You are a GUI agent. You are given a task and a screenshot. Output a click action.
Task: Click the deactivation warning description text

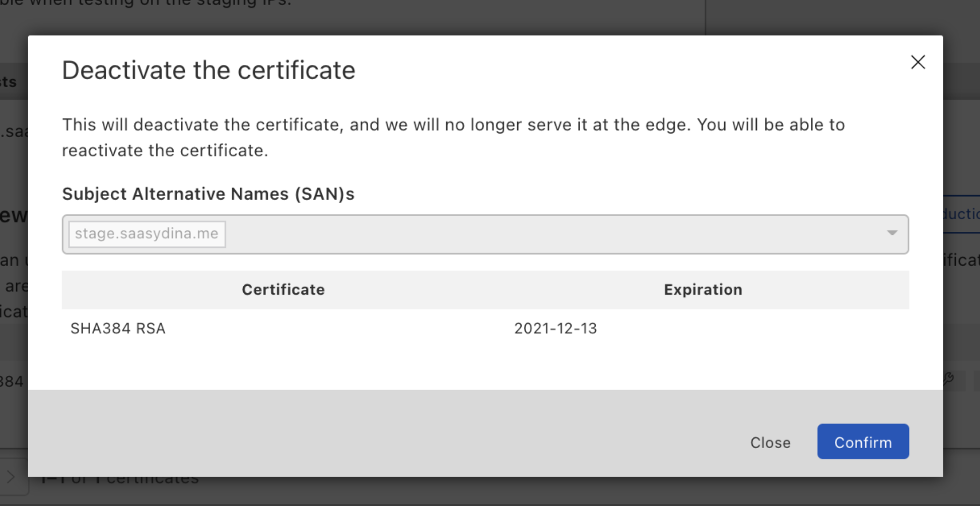pyautogui.click(x=453, y=138)
